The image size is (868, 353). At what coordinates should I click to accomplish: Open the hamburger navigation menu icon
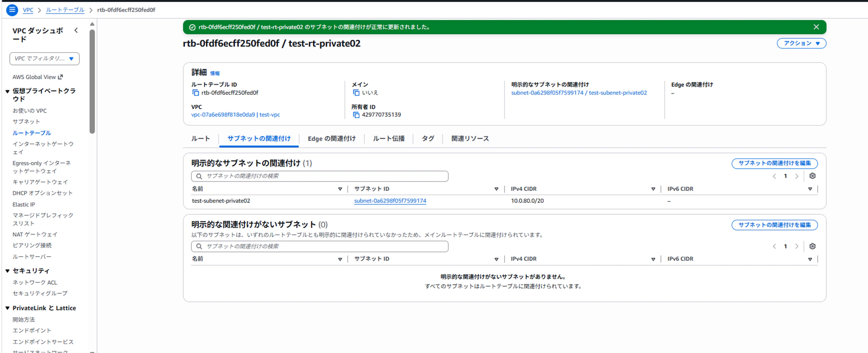pyautogui.click(x=12, y=10)
